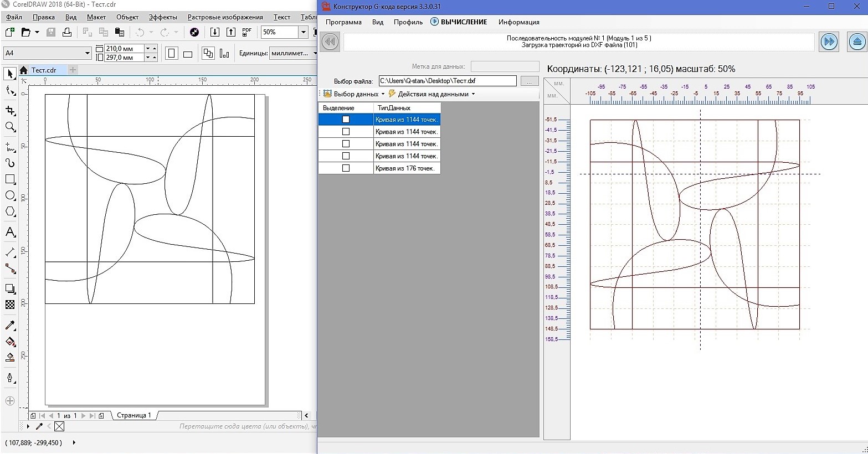This screenshot has height=454, width=868.
Task: Click the Export icon in CorelDRAW toolbar
Action: tap(231, 32)
